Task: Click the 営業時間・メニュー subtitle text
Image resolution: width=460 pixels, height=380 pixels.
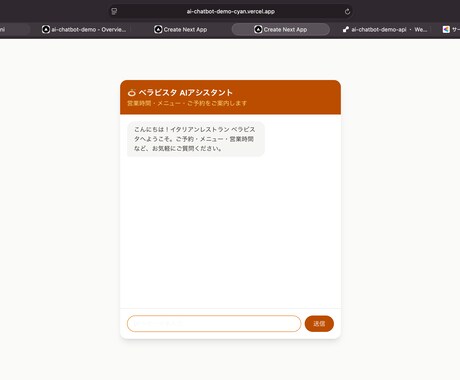Action: [187, 103]
